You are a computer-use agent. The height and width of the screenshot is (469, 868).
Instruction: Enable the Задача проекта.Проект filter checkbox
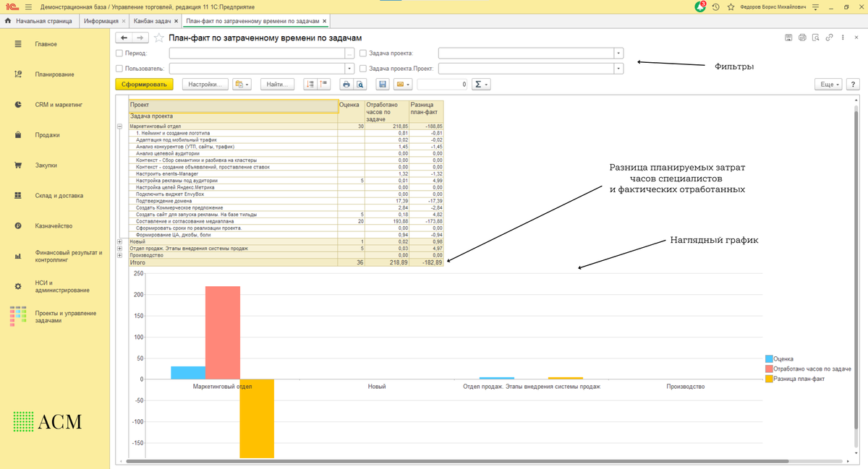363,69
